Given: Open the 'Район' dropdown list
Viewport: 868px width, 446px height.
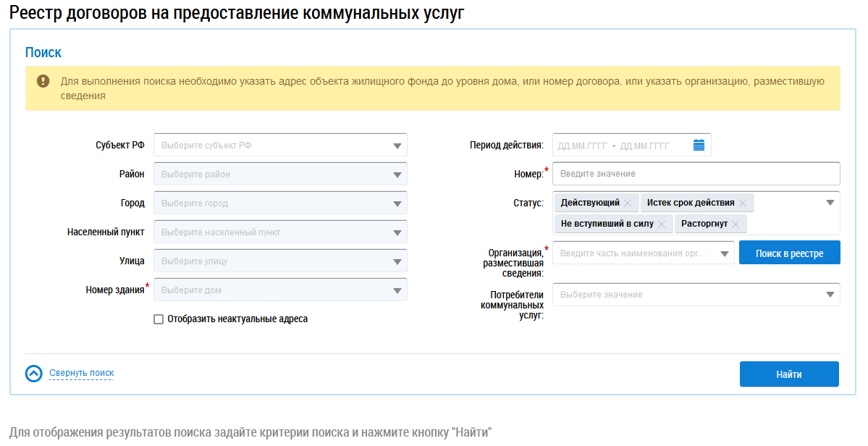Looking at the screenshot, I should click(397, 174).
